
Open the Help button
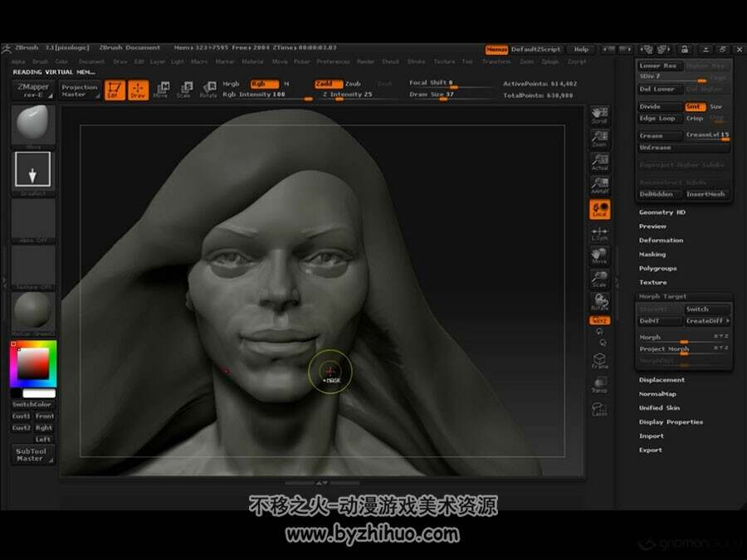tap(581, 50)
